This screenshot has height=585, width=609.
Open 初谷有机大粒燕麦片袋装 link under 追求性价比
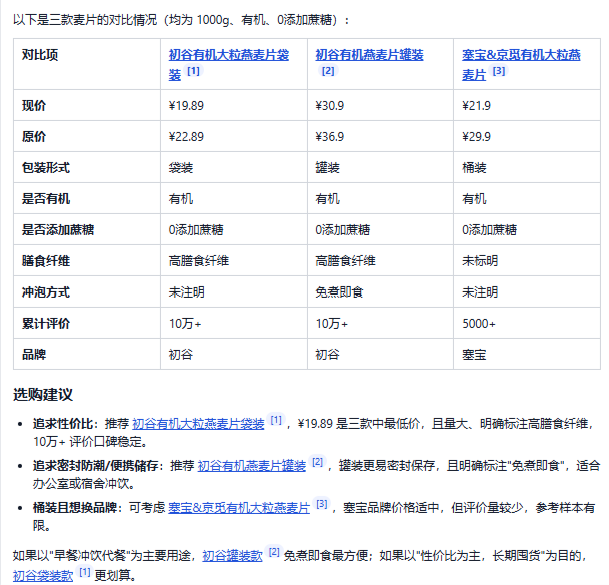pos(198,424)
